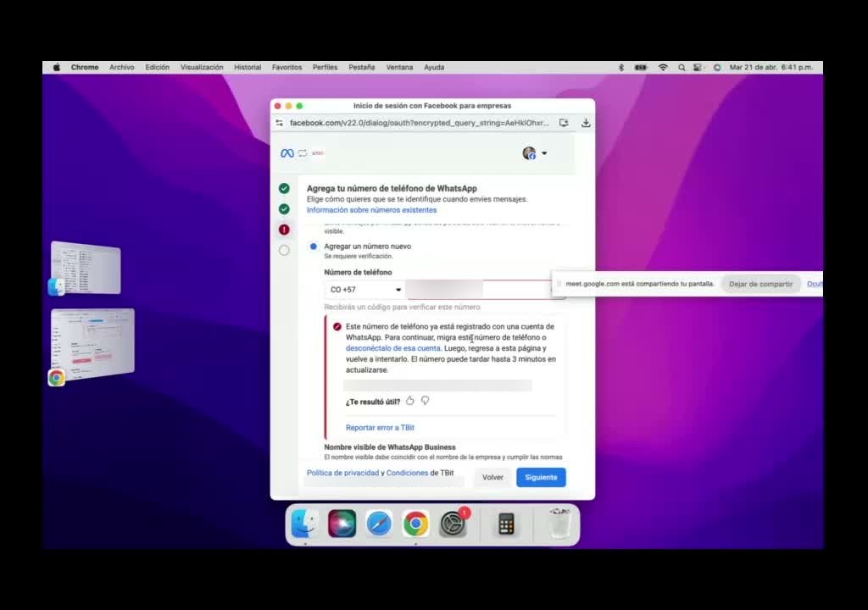Open Siri in the Dock
868x610 pixels.
[x=342, y=524]
